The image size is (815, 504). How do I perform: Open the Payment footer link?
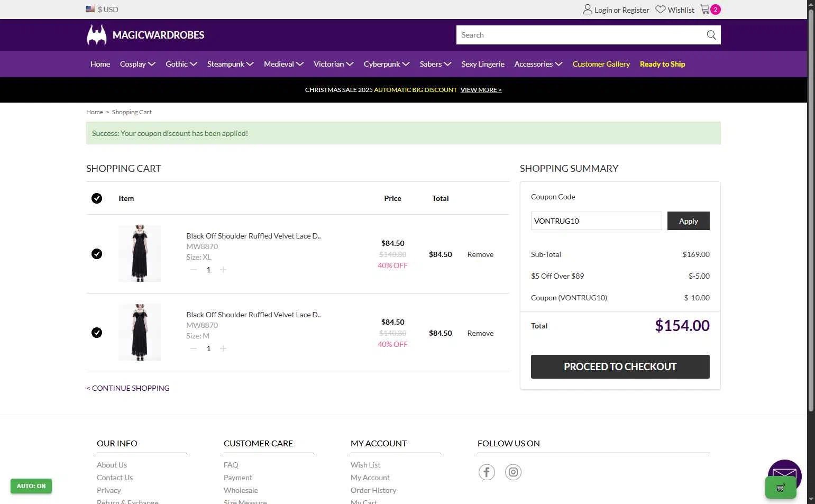pyautogui.click(x=238, y=478)
